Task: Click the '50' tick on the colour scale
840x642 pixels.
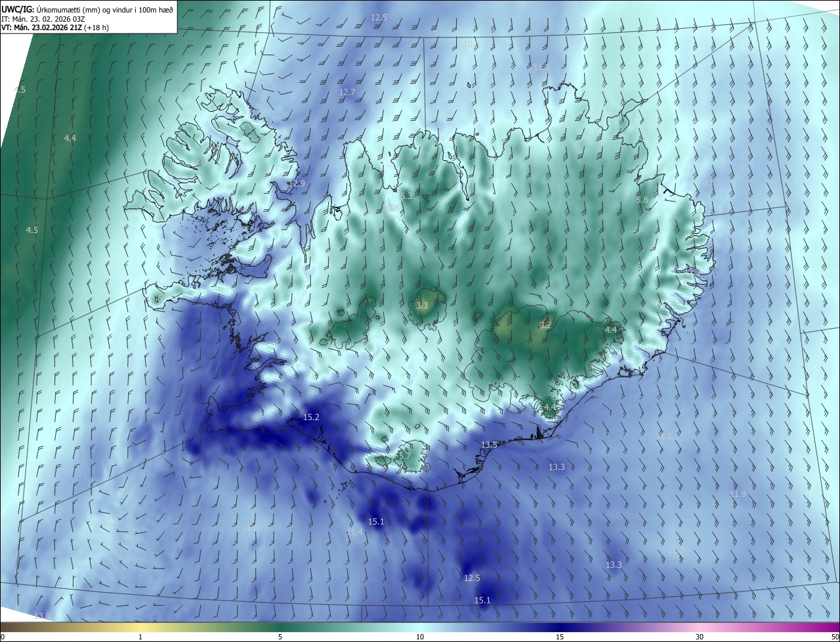Action: tap(835, 637)
